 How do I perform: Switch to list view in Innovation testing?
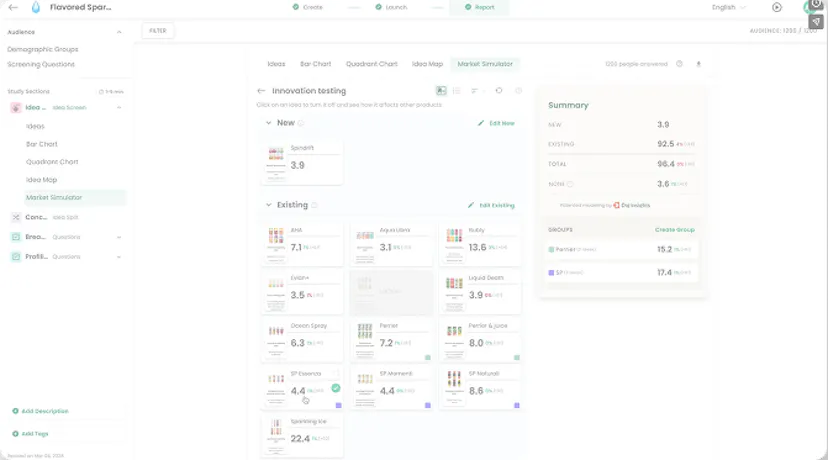click(457, 91)
